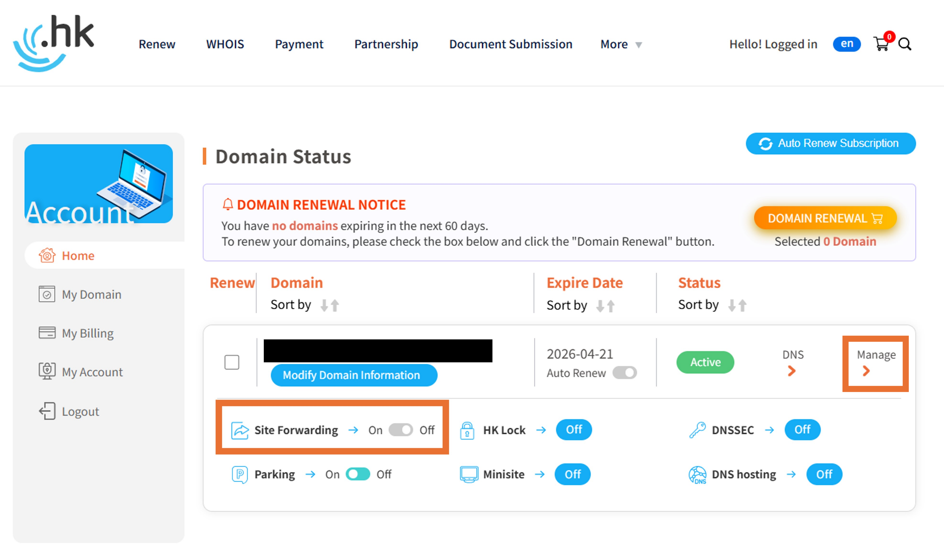This screenshot has width=944, height=560.
Task: Open the DNS chevron for the domain
Action: [x=792, y=371]
